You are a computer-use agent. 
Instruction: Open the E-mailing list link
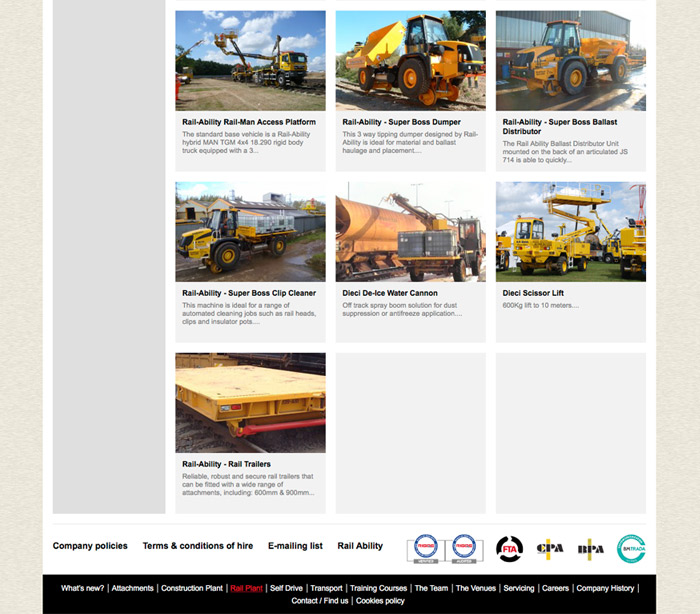(295, 546)
